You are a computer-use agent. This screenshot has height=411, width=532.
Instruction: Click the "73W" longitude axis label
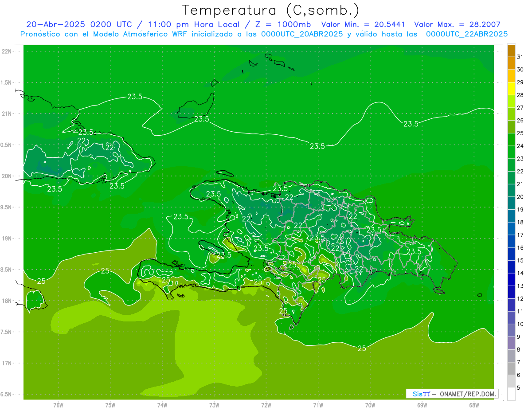tap(214, 405)
